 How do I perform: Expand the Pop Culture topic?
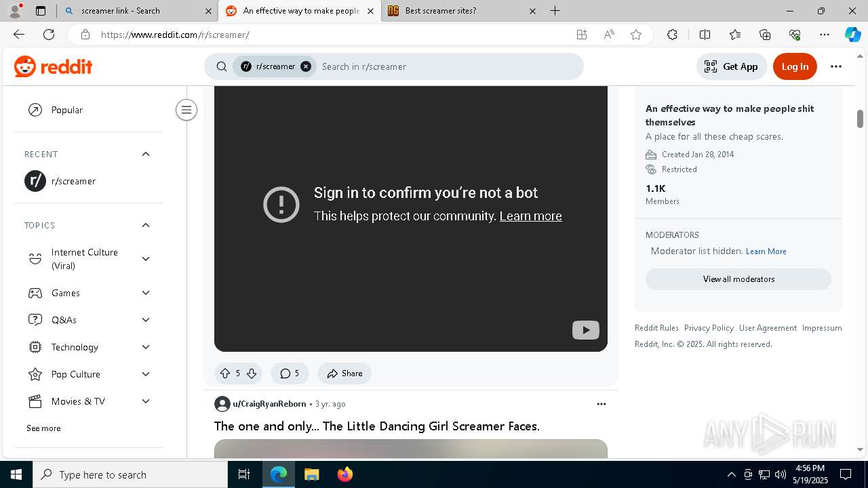pyautogui.click(x=145, y=374)
